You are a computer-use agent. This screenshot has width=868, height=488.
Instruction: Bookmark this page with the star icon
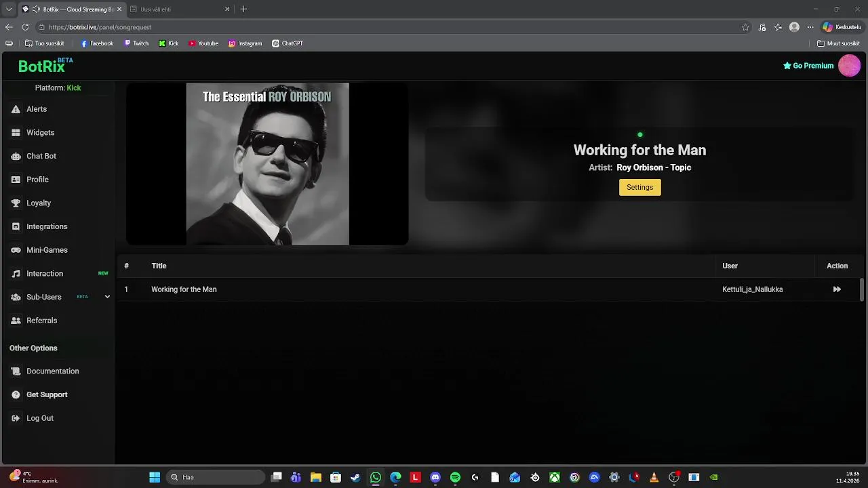tap(745, 27)
